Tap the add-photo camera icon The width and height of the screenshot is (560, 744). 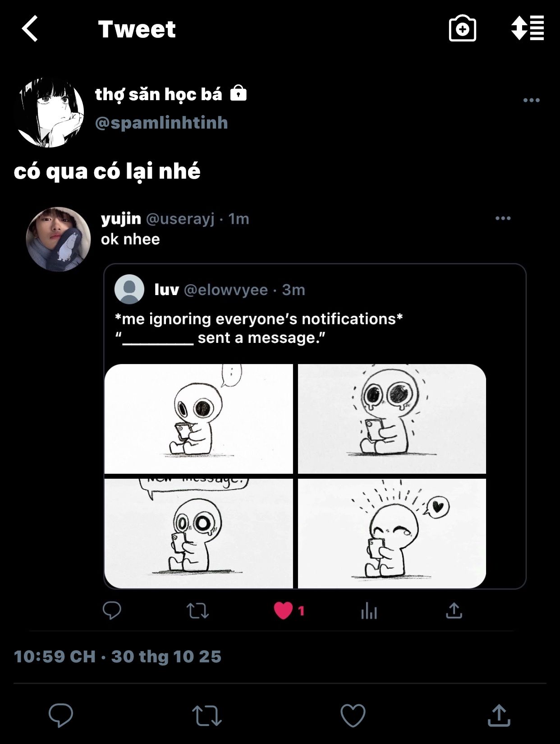coord(462,29)
